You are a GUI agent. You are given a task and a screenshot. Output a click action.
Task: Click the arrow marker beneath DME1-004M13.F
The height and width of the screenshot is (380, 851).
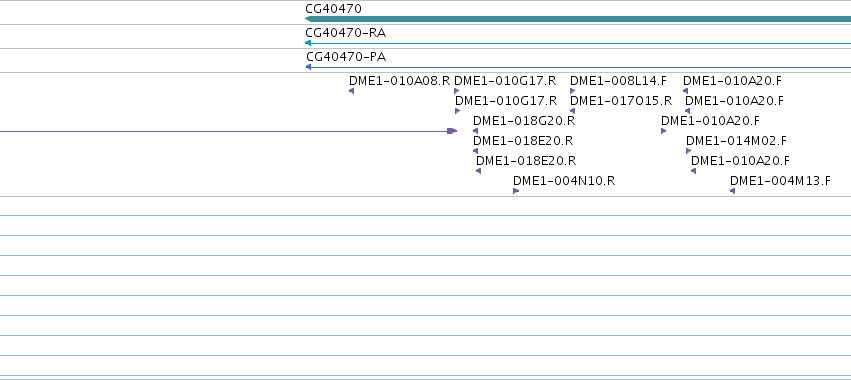click(733, 192)
